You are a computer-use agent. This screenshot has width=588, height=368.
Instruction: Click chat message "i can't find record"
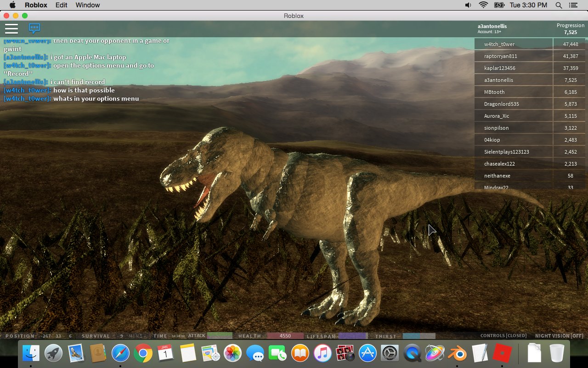coord(78,82)
